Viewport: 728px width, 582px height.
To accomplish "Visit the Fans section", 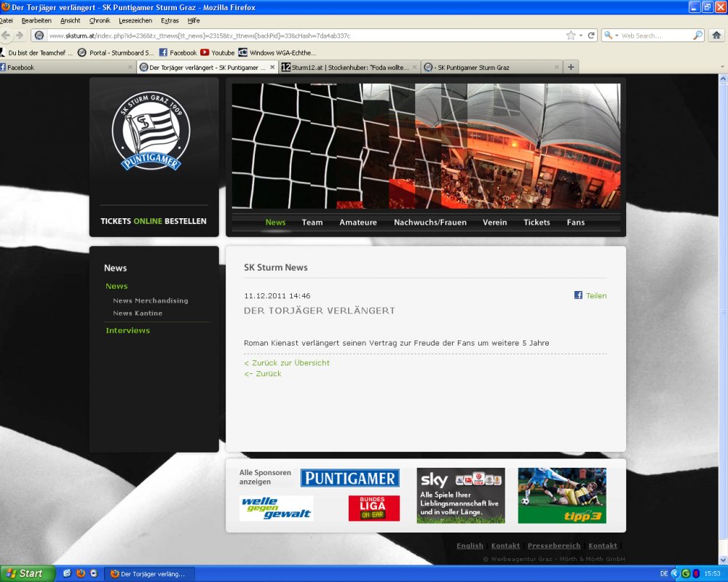I will click(x=575, y=223).
